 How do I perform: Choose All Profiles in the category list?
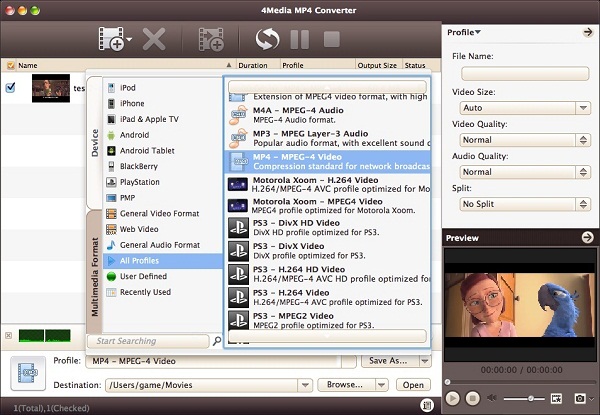[139, 261]
